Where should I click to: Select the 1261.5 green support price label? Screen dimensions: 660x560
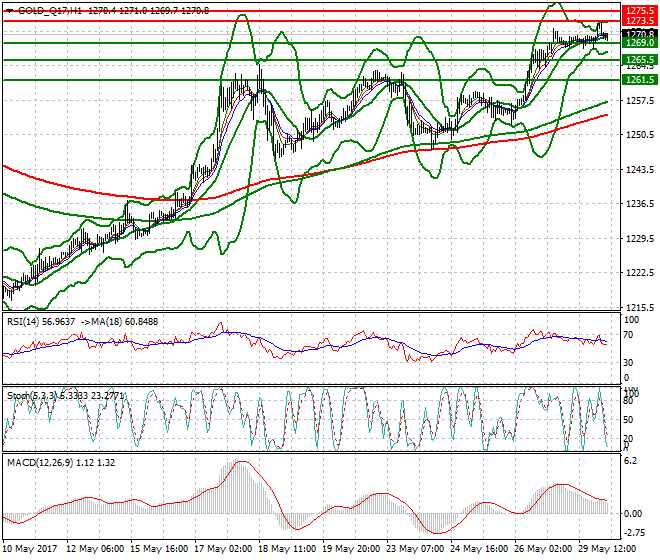pos(639,80)
